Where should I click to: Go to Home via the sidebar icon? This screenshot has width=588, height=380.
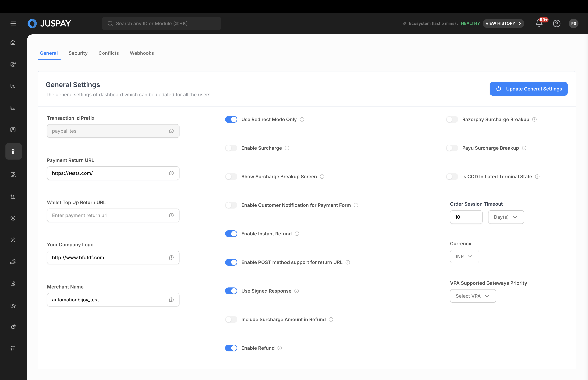click(13, 43)
